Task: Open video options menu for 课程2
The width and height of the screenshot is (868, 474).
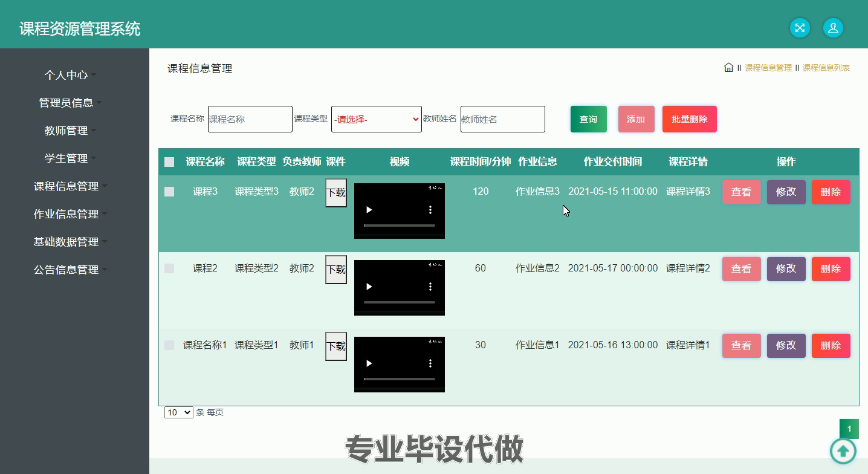Action: pos(430,287)
